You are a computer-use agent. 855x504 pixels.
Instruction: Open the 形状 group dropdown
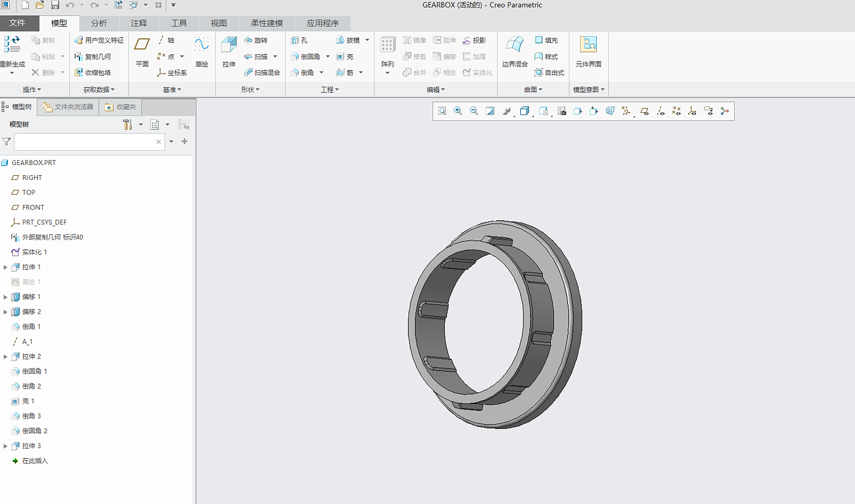[250, 90]
